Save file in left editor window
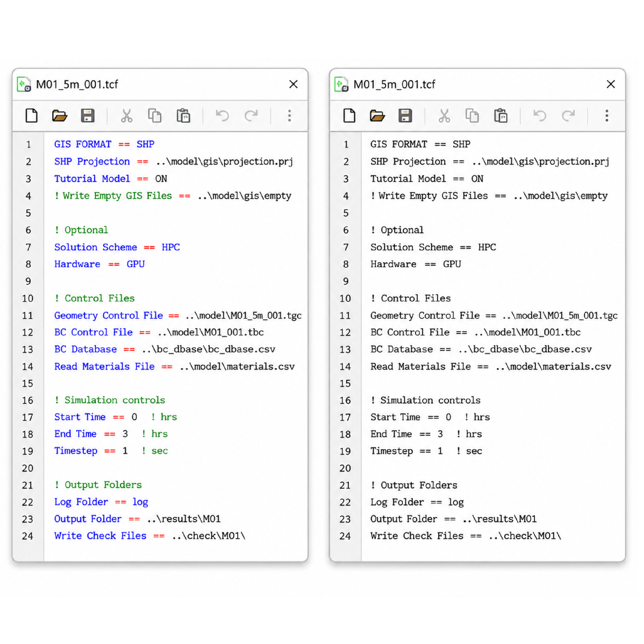 [88, 116]
